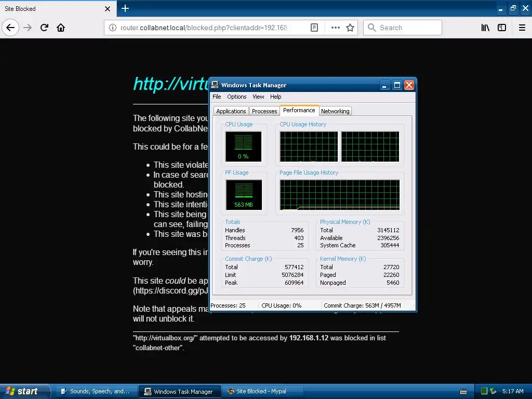Click the Page File Usage History graph
Screen dimensions: 532x399
(x=340, y=195)
